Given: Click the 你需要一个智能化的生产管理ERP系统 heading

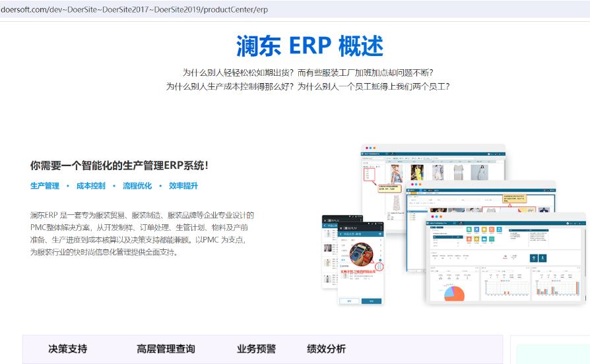Looking at the screenshot, I should (x=119, y=166).
